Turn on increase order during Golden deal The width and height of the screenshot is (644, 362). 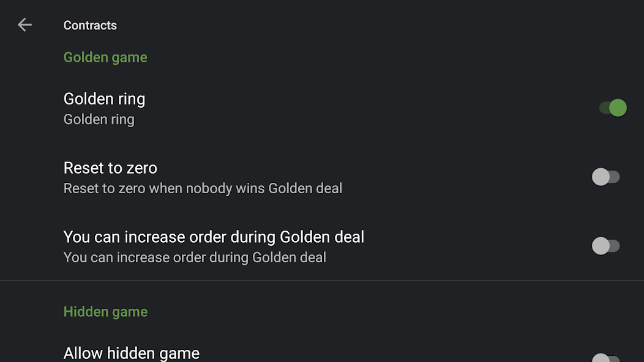pos(605,246)
